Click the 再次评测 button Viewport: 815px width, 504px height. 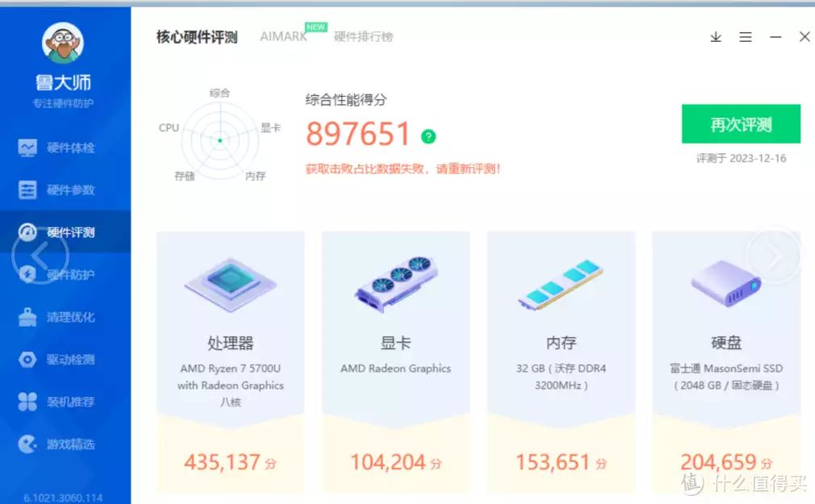point(742,124)
